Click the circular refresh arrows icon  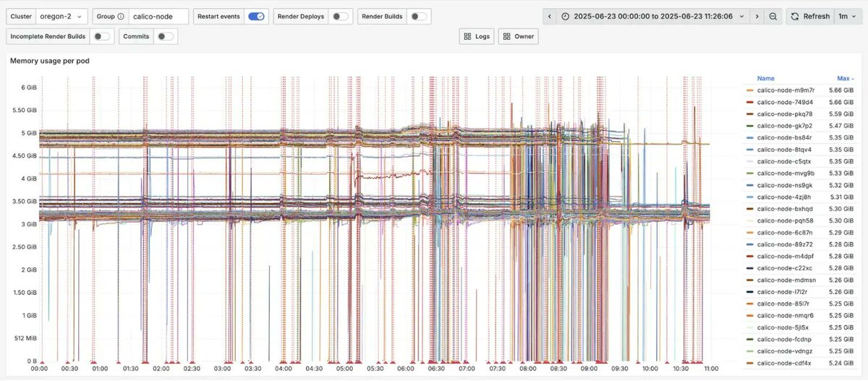coord(795,16)
